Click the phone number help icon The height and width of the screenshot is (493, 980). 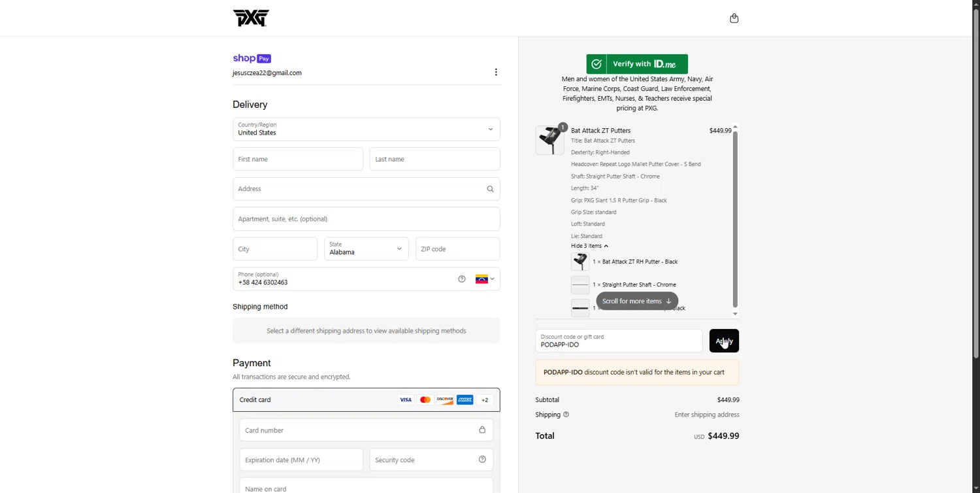(x=462, y=279)
